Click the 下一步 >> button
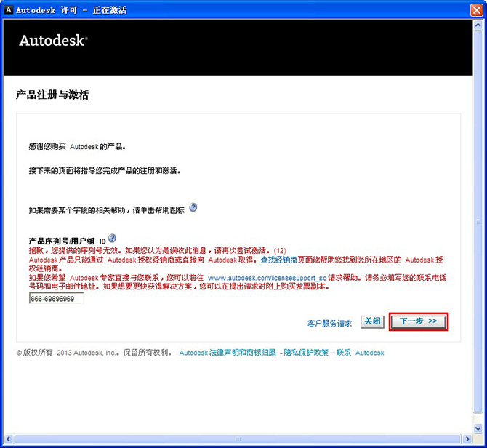Viewport: 487px width, 448px height. [x=419, y=321]
